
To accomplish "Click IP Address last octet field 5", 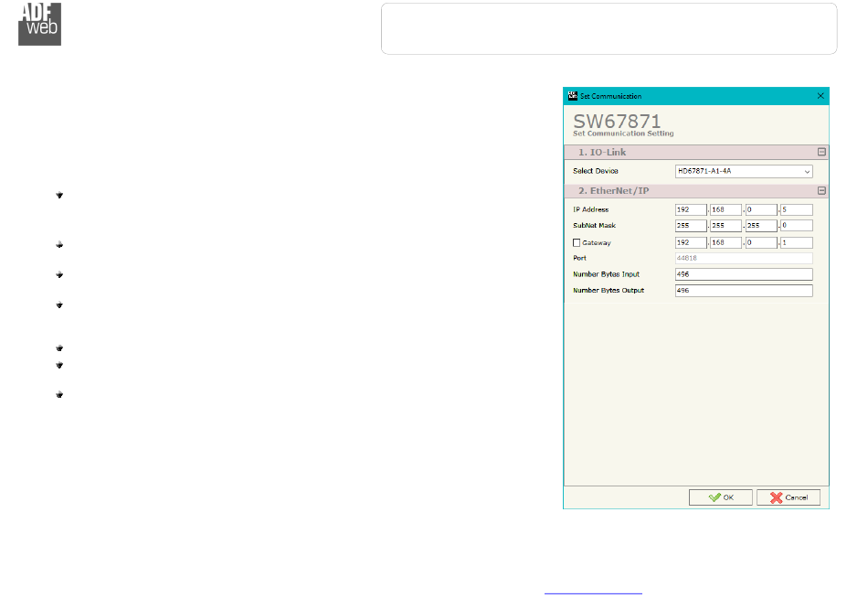I will [797, 209].
